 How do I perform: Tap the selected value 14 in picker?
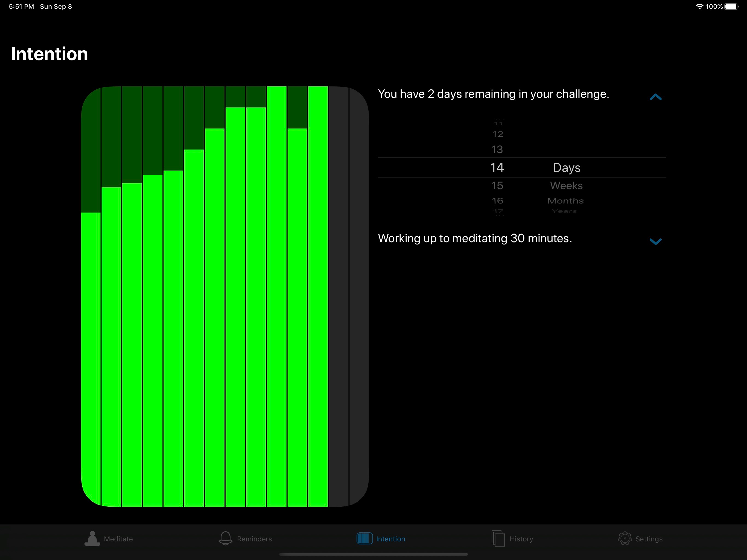click(497, 168)
